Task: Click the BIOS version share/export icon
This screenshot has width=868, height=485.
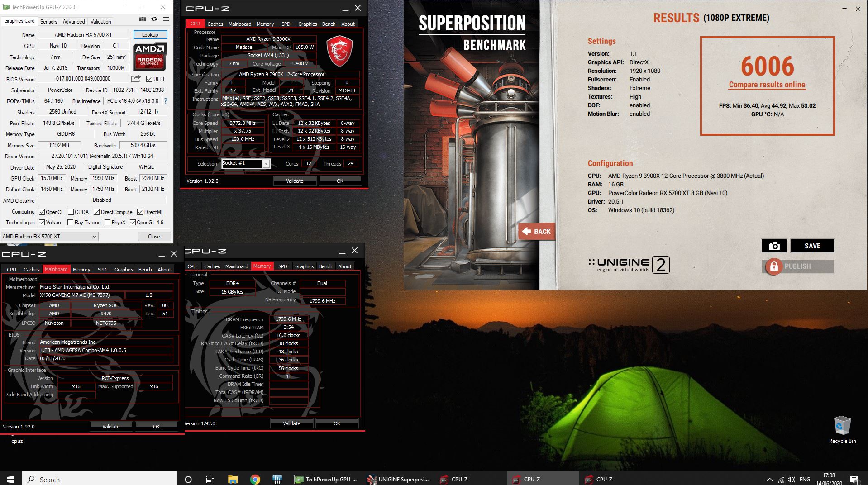Action: click(x=136, y=79)
